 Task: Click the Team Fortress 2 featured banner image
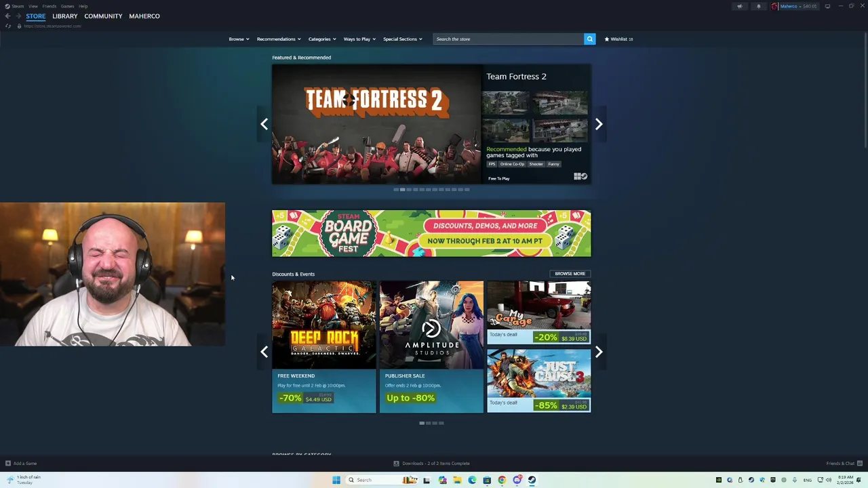coord(376,124)
